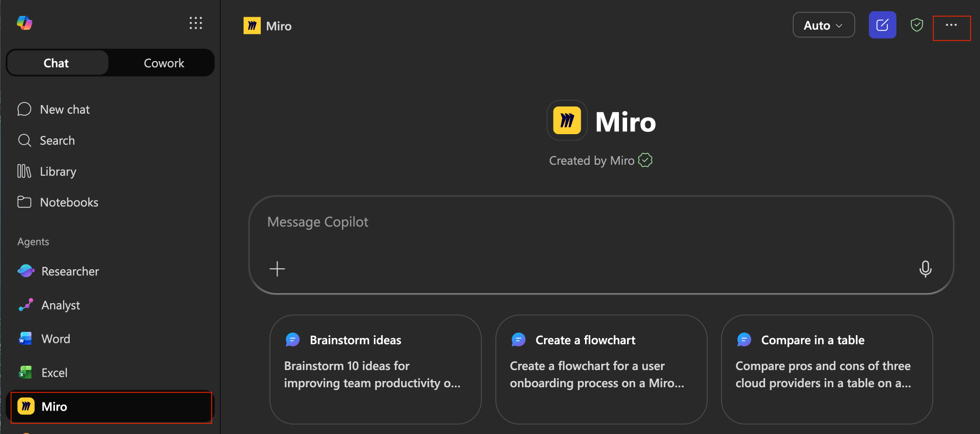Click the Researcher agent icon
This screenshot has height=434, width=980.
(x=26, y=271)
